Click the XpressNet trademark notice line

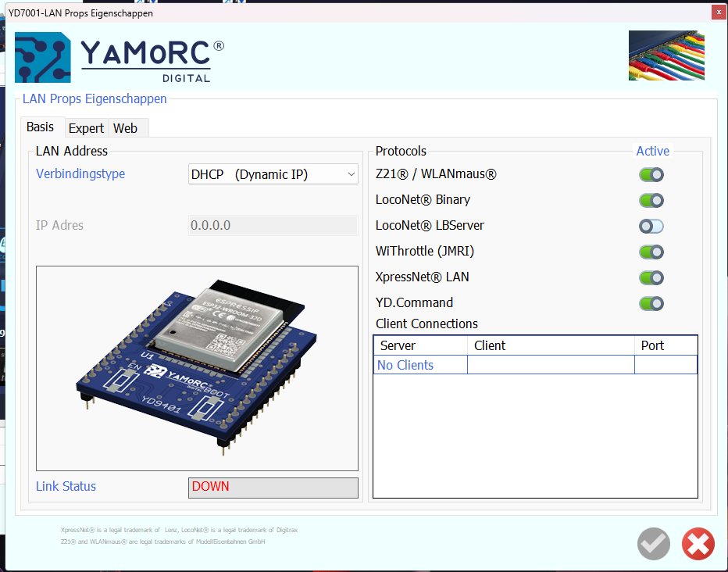coord(179,530)
